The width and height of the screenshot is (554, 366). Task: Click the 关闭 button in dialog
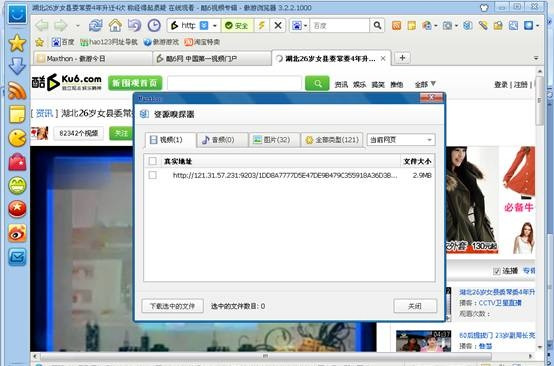(415, 306)
